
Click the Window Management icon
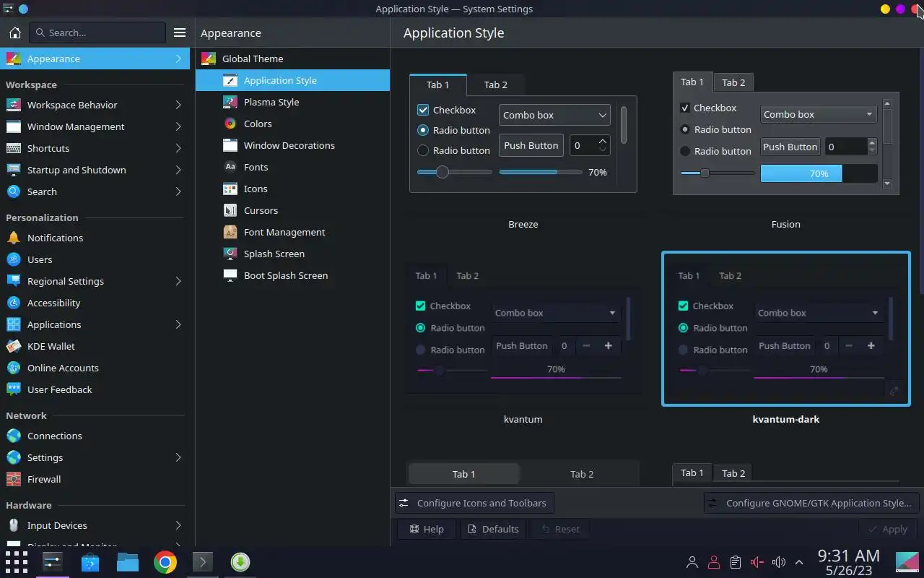click(13, 126)
